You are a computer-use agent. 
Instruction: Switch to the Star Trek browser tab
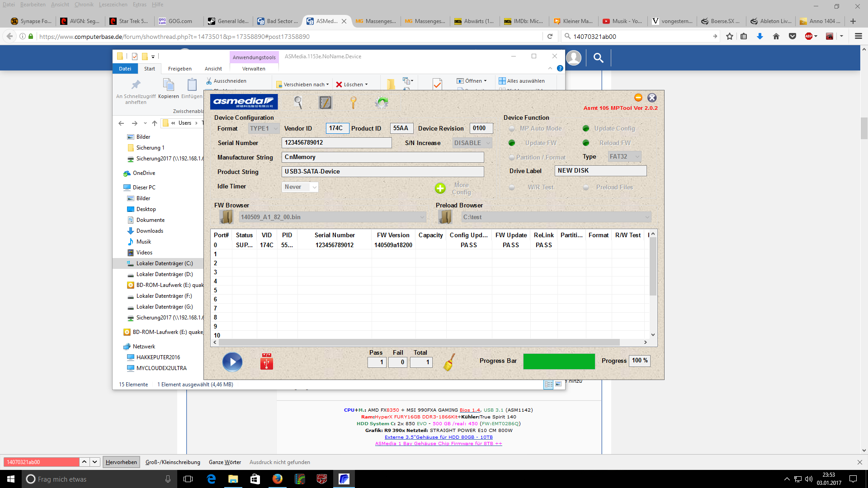click(130, 21)
